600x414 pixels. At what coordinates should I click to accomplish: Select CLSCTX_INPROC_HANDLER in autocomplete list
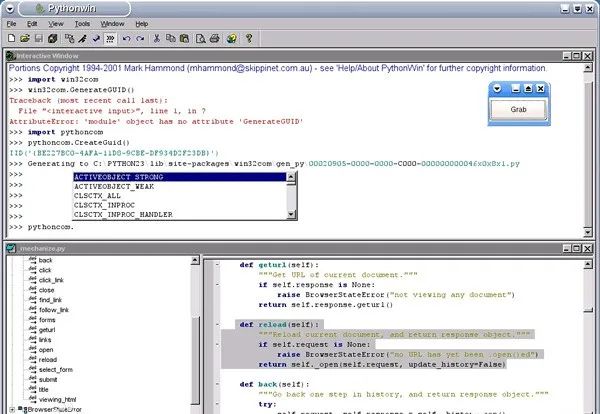click(x=179, y=214)
